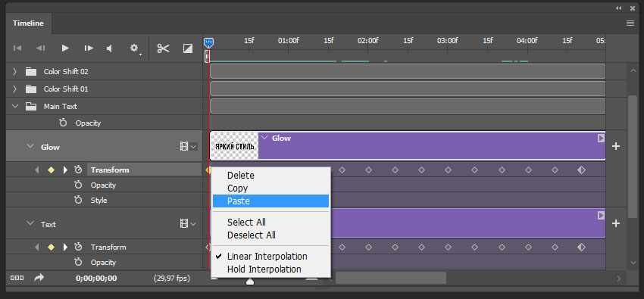The image size is (644, 299).
Task: Open Timeline panel hamburger menu
Action: (x=630, y=23)
